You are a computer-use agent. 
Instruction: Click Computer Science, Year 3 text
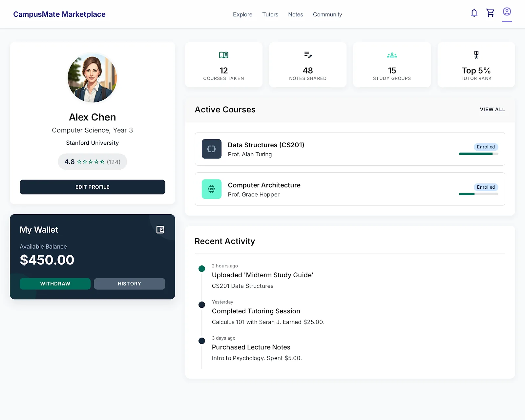point(93,130)
